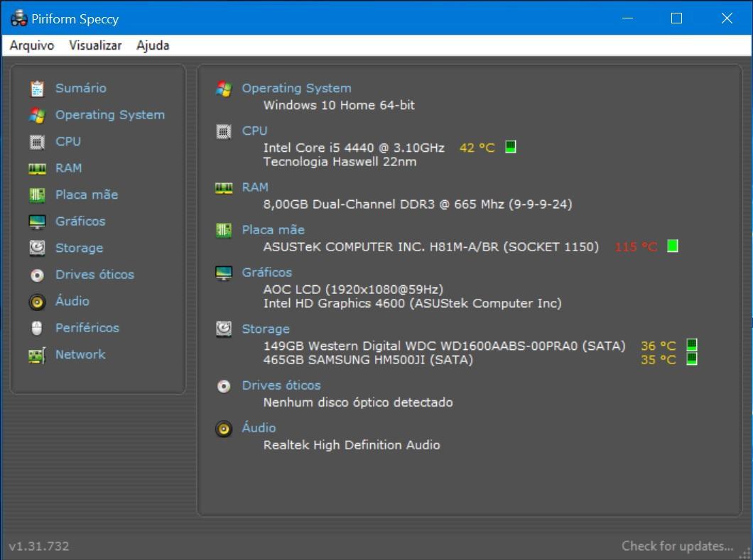This screenshot has width=753, height=560.
Task: Click the Gráficos heading link in summary
Action: point(267,273)
